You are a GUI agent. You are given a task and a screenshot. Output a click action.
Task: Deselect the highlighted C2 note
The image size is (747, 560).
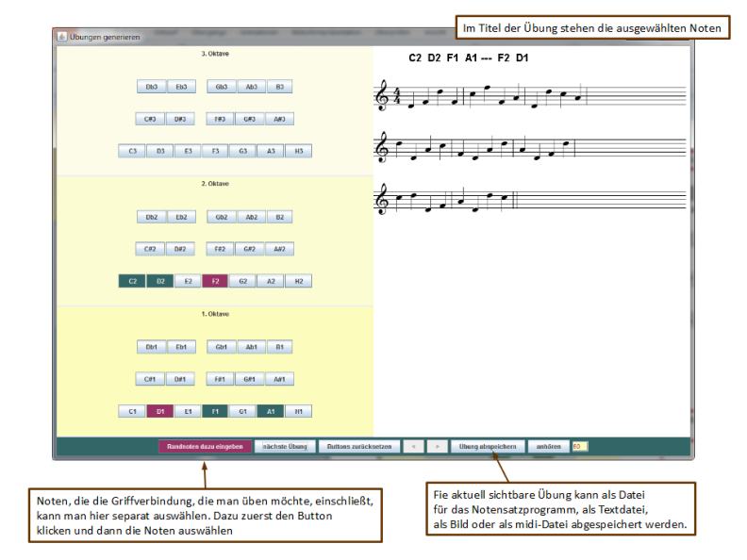132,281
